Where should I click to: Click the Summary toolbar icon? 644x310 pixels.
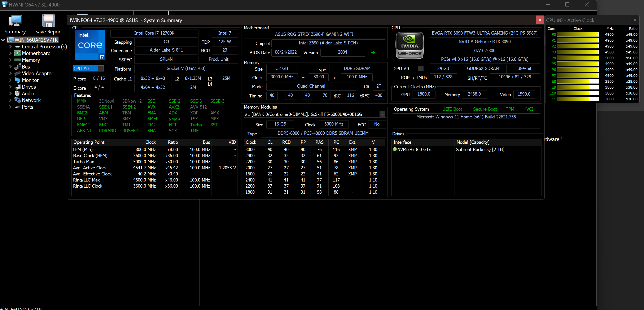[15, 21]
